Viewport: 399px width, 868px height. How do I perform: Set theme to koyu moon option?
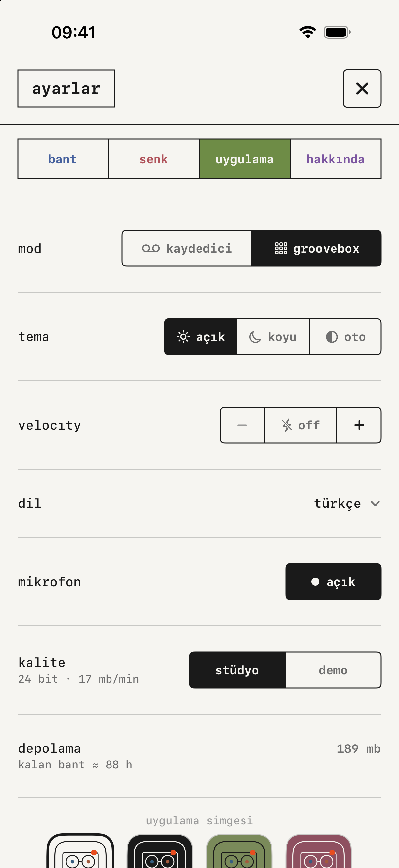(x=273, y=337)
